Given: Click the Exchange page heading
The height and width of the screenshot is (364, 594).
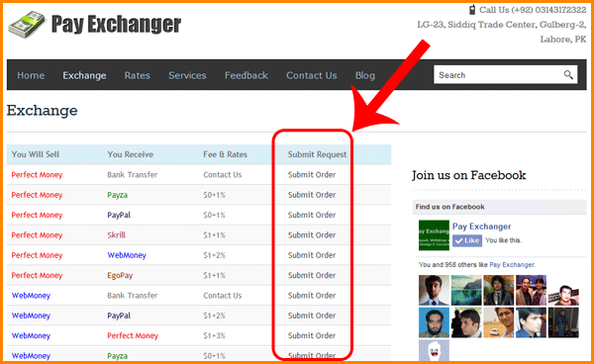Looking at the screenshot, I should (x=42, y=111).
